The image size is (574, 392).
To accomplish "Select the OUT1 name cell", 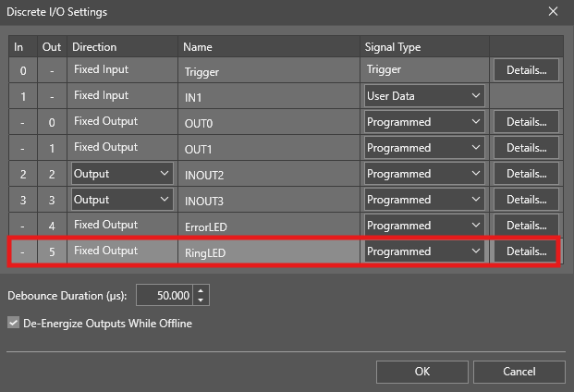I will (x=269, y=148).
